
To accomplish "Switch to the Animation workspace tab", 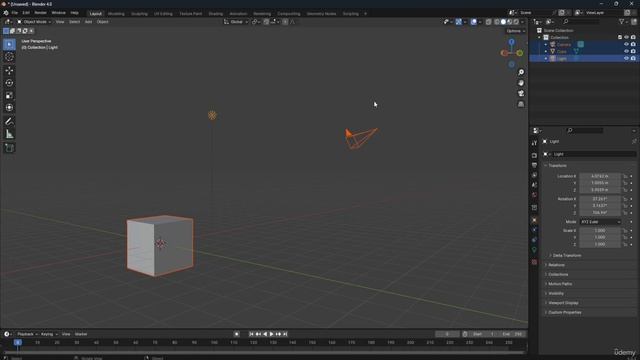I will (x=238, y=13).
